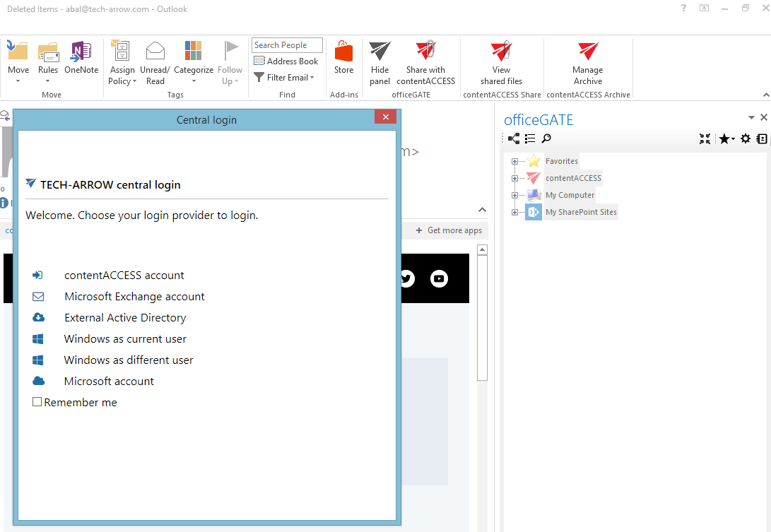Open the officeGATE search magnifier
Screen dimensions: 771x532
tap(546, 138)
